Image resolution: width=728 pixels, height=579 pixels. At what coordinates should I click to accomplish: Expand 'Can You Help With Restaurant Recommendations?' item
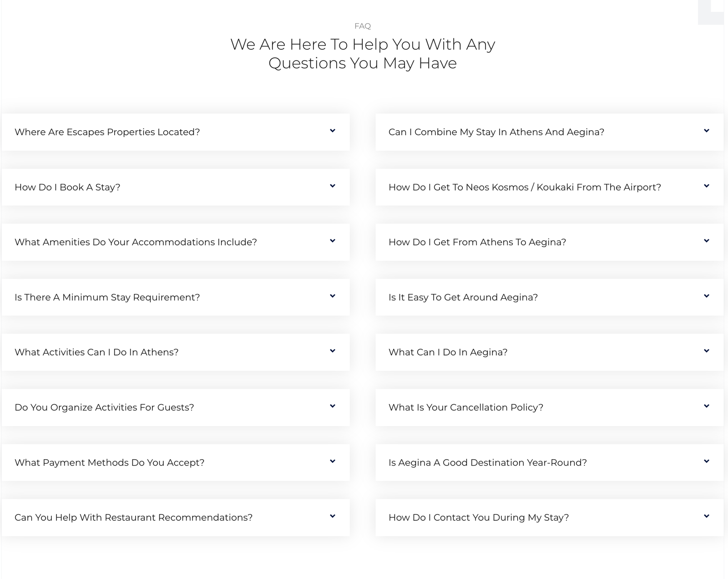coord(133,518)
